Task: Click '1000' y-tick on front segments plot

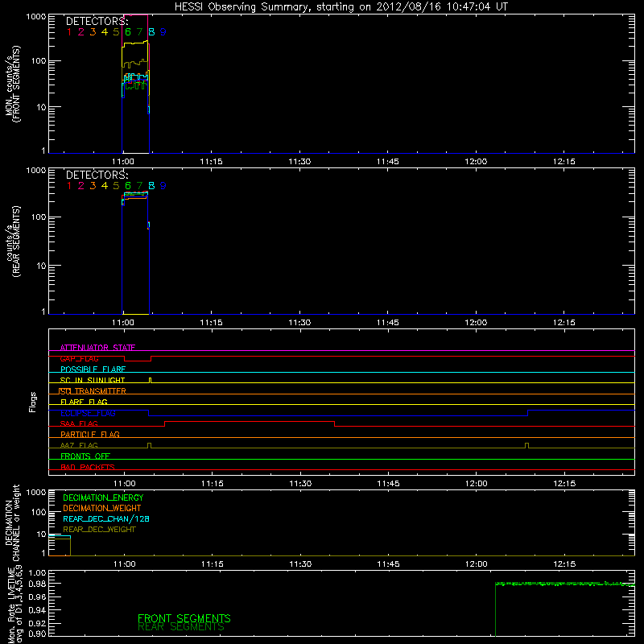Action: pos(36,17)
